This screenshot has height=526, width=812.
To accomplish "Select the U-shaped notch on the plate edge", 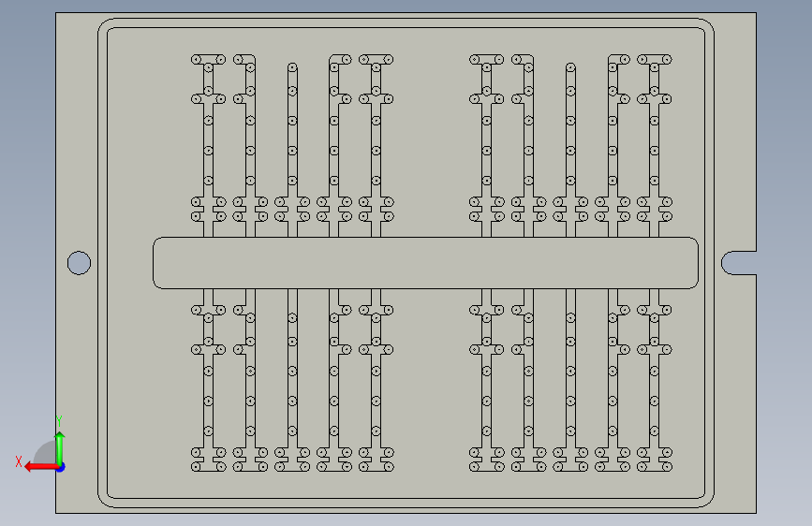I will coord(739,263).
